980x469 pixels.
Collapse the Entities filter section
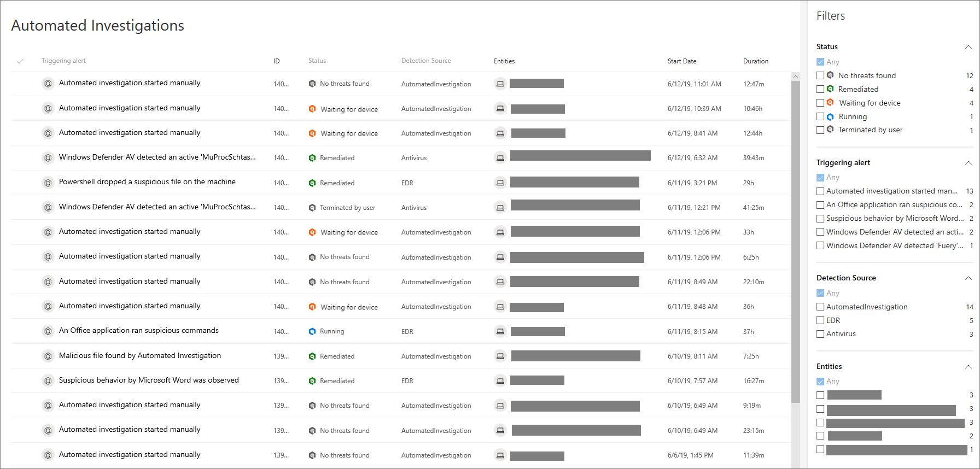[969, 367]
